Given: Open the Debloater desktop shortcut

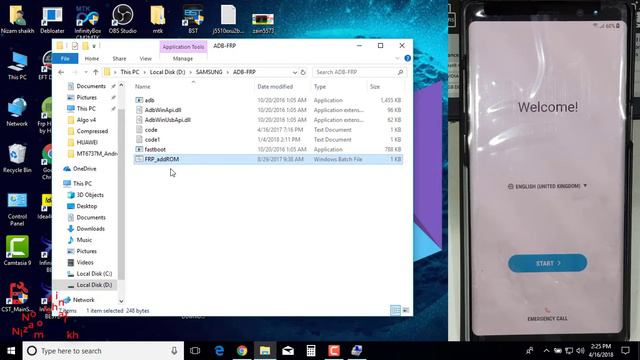Looking at the screenshot, I should coord(52,19).
